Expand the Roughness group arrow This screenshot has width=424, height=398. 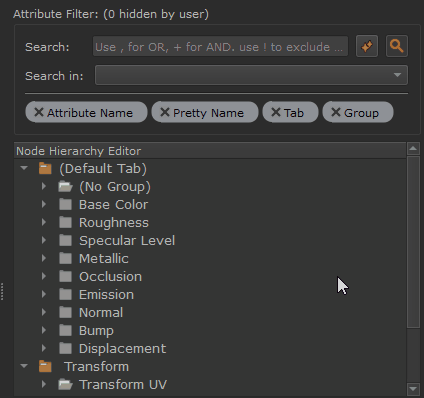(x=44, y=222)
